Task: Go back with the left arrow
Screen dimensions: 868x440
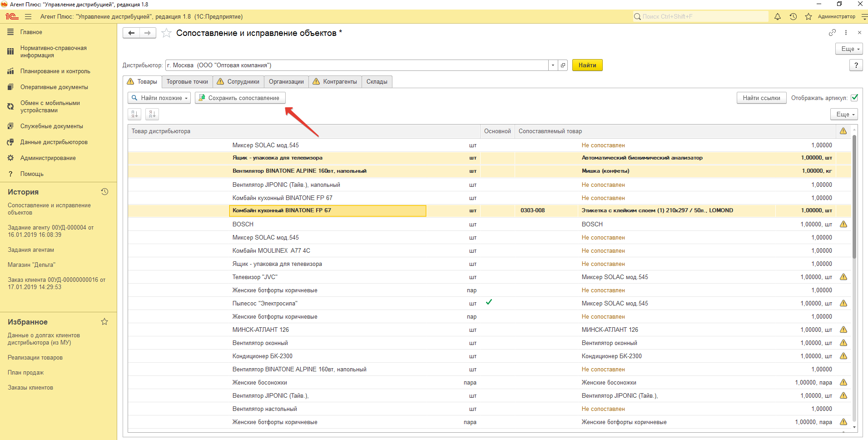Action: tap(131, 33)
